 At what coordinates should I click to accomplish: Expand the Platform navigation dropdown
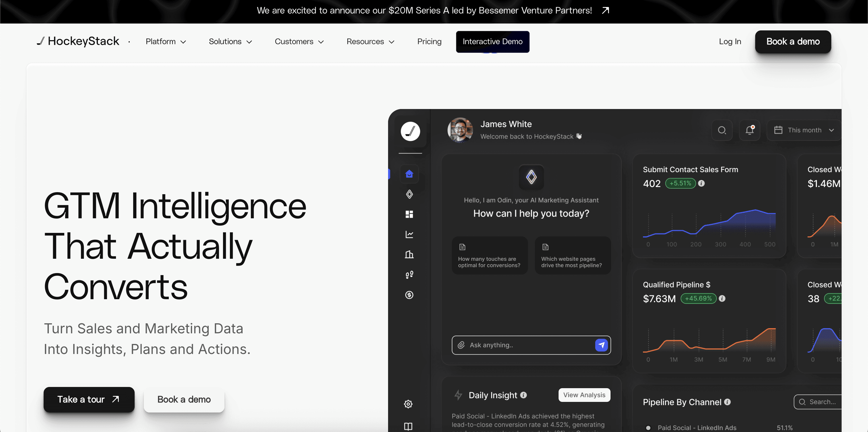point(166,41)
